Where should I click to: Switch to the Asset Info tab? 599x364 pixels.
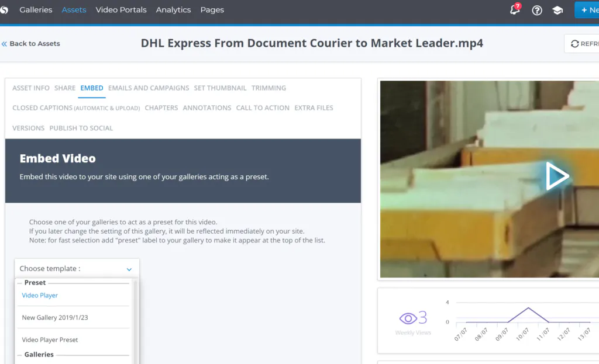pos(31,88)
